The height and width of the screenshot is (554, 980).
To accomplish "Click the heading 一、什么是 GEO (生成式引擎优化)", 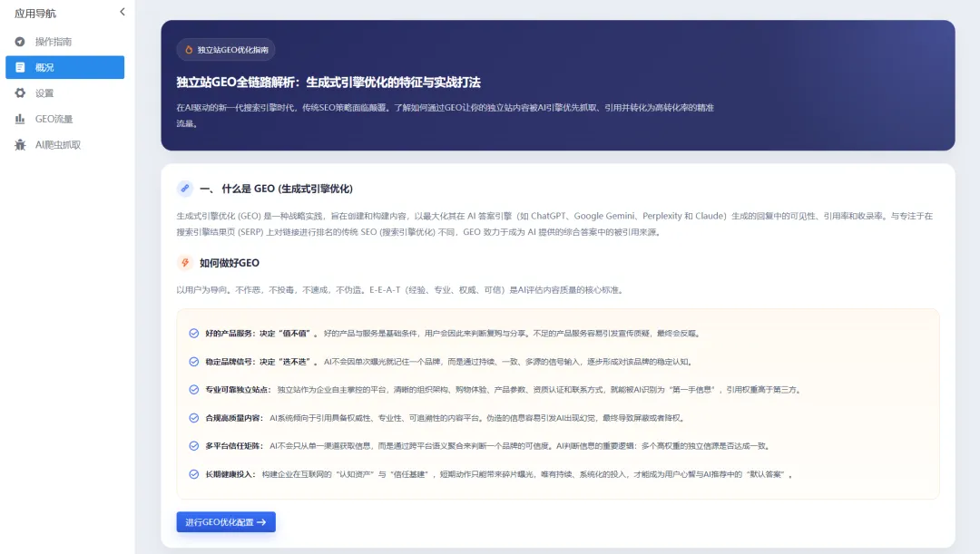I will [276, 189].
